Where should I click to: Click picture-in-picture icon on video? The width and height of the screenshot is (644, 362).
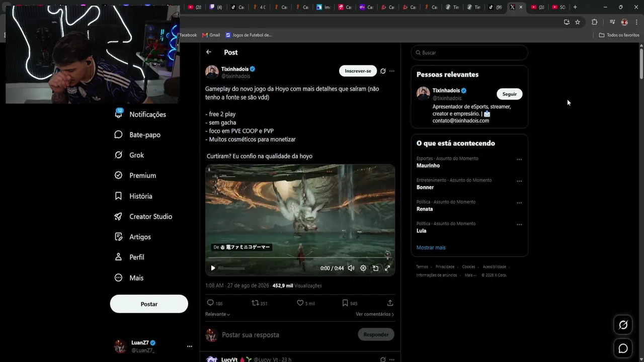[375, 268]
